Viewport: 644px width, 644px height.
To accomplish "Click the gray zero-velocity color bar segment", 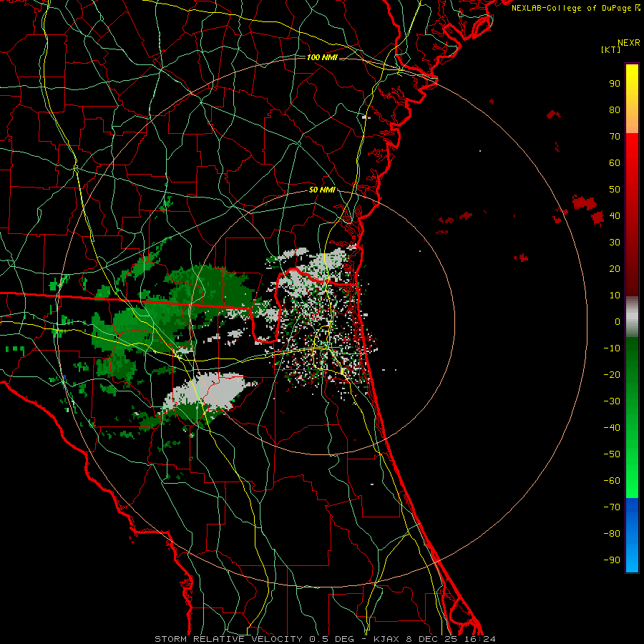I will pos(632,317).
